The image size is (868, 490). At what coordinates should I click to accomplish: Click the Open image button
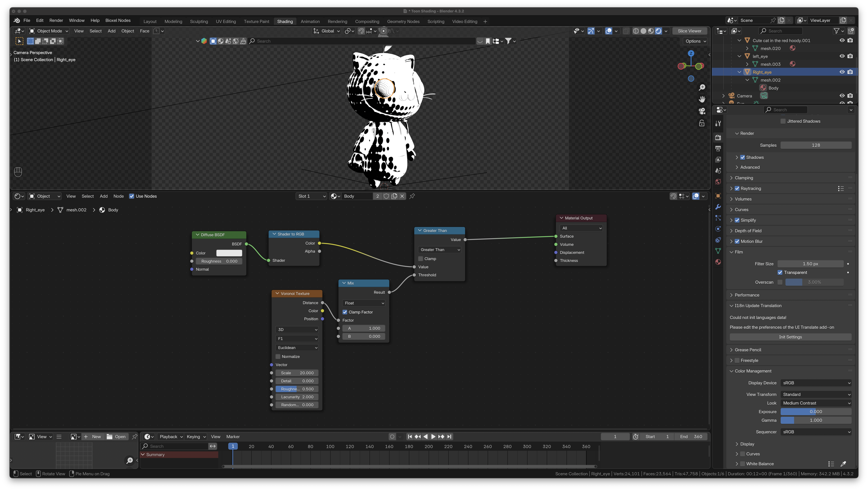coord(116,437)
